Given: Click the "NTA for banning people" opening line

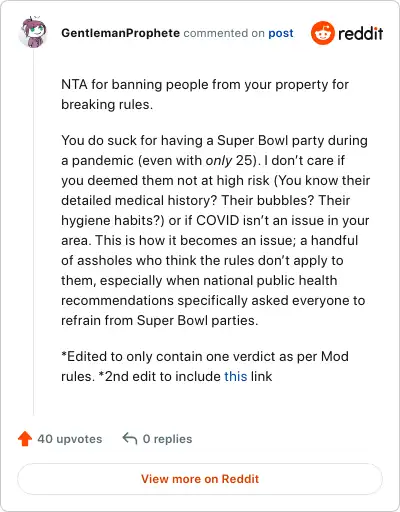Looking at the screenshot, I should [x=205, y=84].
